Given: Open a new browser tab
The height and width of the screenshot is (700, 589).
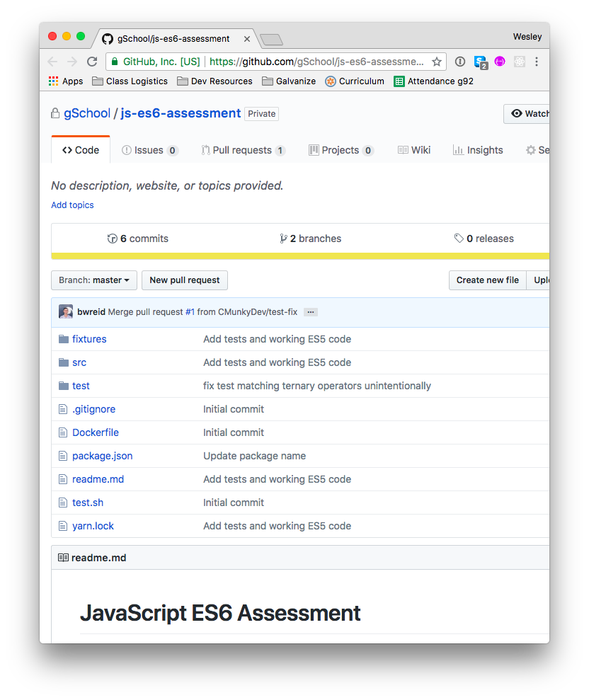Looking at the screenshot, I should (x=272, y=40).
